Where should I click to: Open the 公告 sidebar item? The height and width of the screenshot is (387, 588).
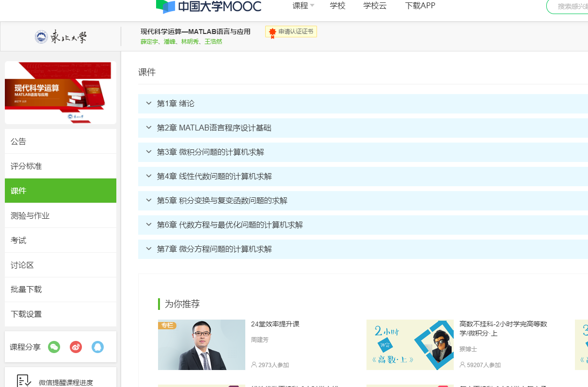coord(61,142)
